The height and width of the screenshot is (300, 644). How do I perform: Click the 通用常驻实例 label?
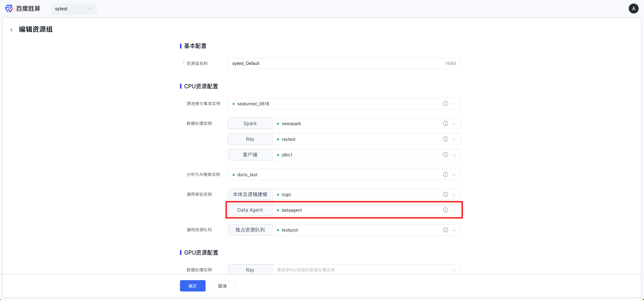pos(199,194)
